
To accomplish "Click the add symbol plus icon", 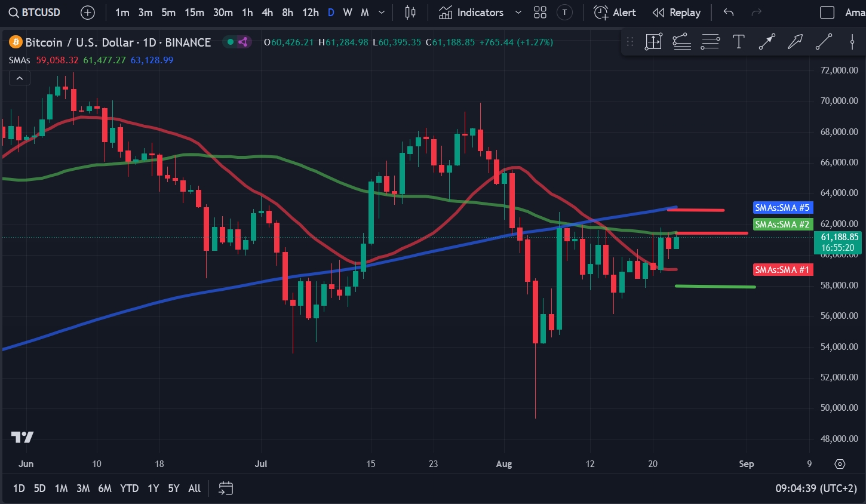I will click(x=88, y=13).
